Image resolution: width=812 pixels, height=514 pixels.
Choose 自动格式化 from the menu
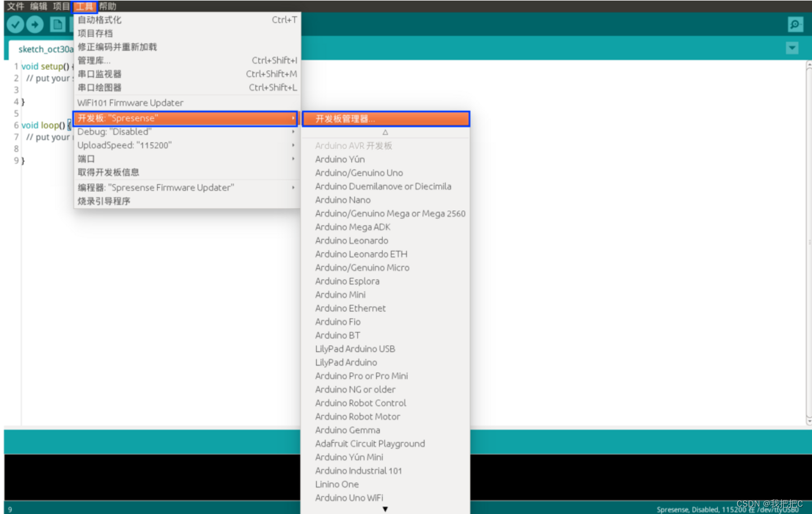pyautogui.click(x=187, y=20)
